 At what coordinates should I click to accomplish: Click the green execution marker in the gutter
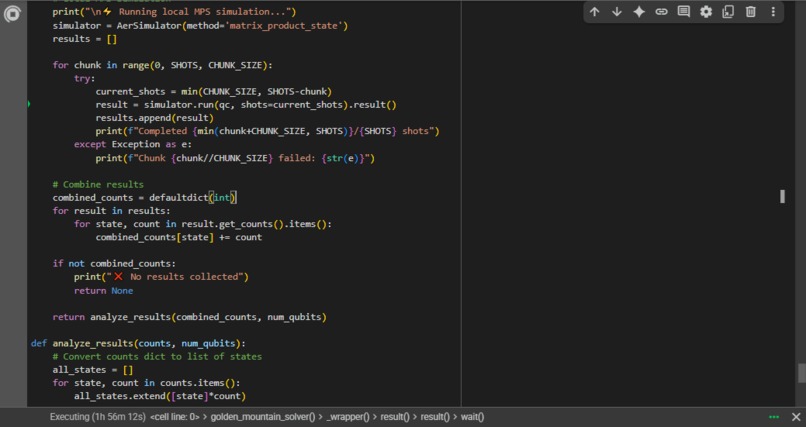point(29,104)
